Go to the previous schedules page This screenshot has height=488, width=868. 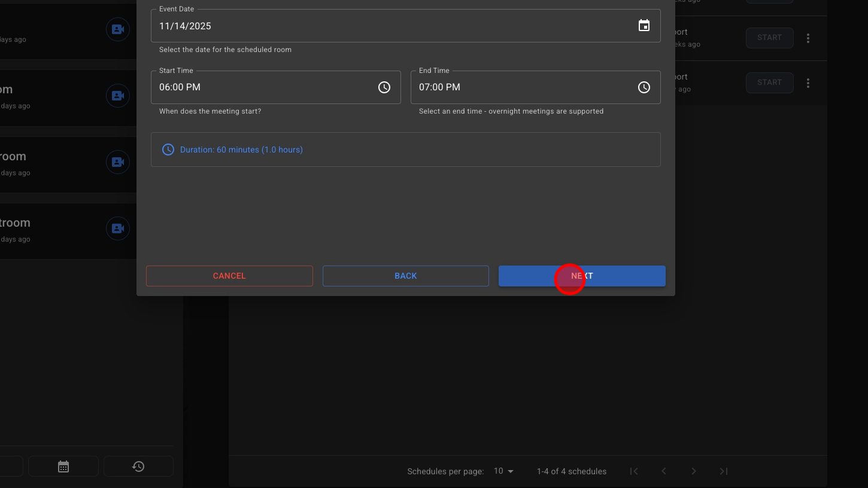[664, 471]
